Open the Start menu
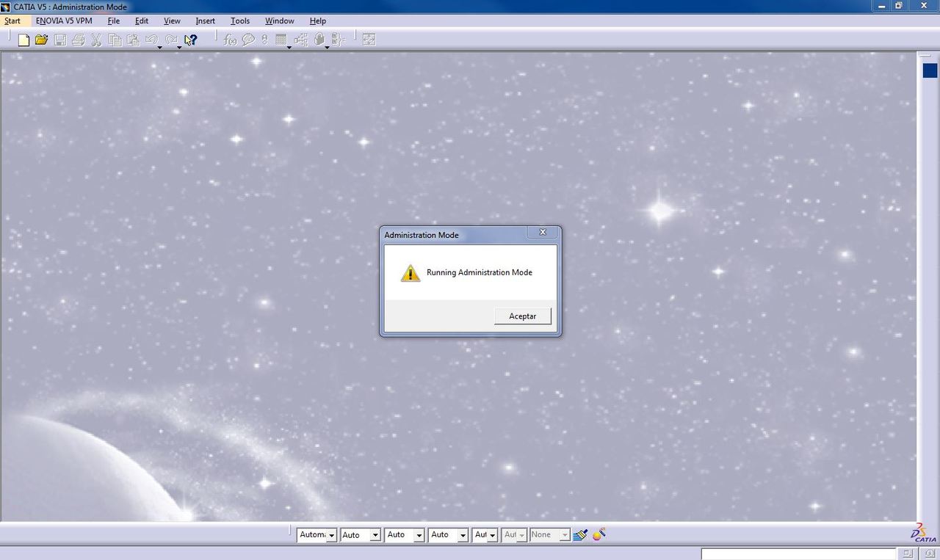The height and width of the screenshot is (560, 940). (x=12, y=21)
